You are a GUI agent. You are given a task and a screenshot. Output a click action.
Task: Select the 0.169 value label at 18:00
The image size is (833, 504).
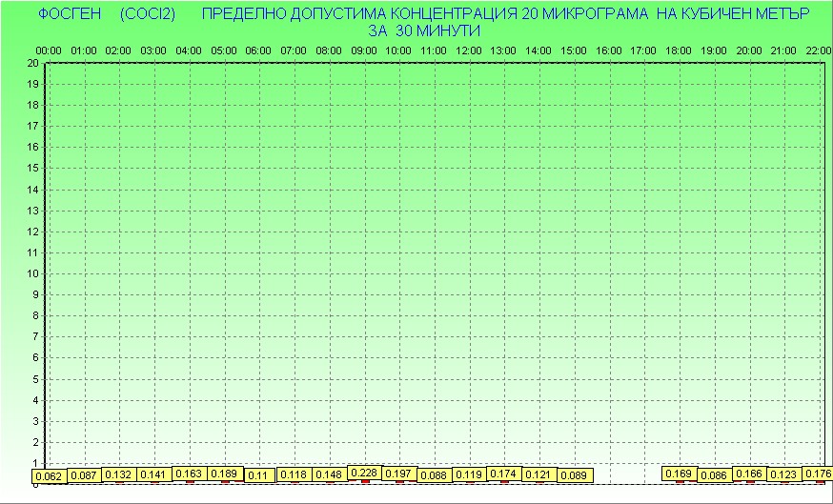679,474
